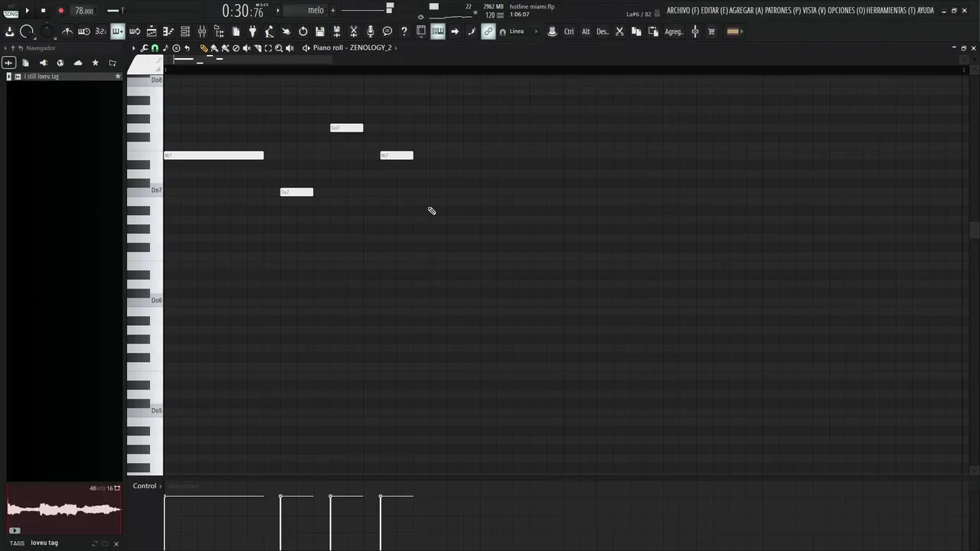
Task: Open the ARCHIVO (F) menu
Action: pyautogui.click(x=682, y=11)
